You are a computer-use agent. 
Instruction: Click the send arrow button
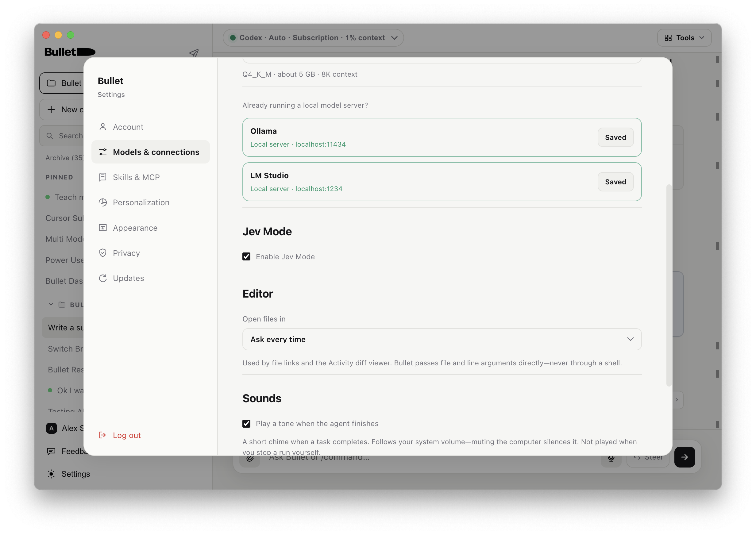click(x=684, y=457)
